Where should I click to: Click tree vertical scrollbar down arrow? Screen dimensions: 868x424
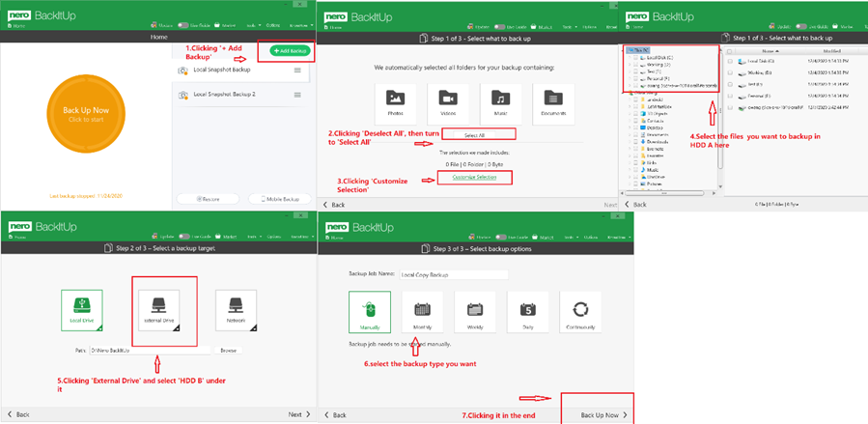(x=720, y=187)
